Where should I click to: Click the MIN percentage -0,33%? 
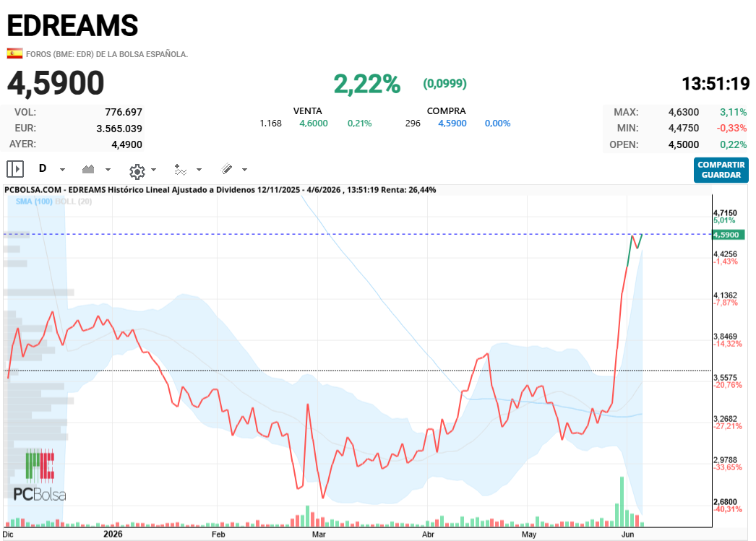click(x=731, y=128)
